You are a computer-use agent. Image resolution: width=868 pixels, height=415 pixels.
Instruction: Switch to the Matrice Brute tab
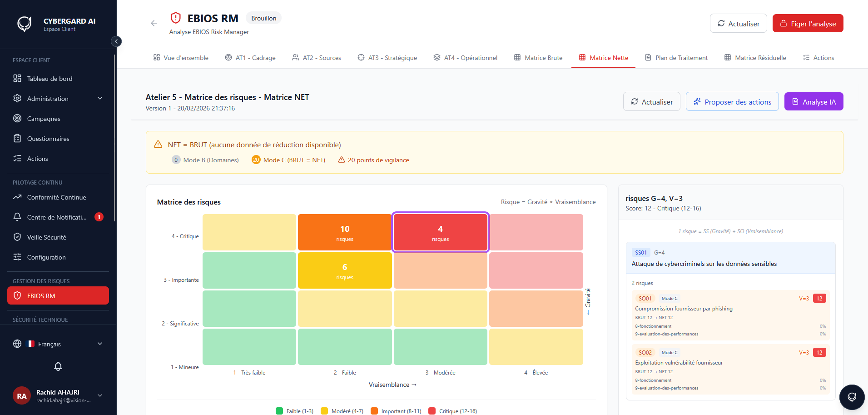pos(538,58)
